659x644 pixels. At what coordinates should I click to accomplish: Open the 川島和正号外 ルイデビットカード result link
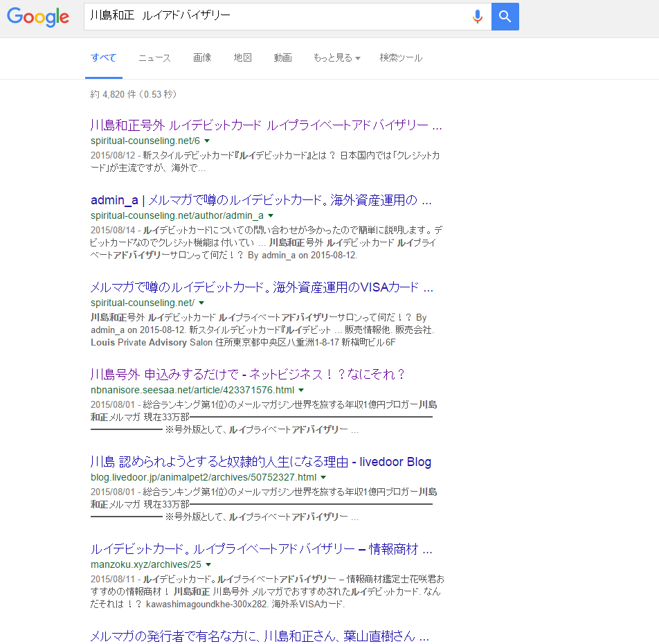click(x=266, y=125)
